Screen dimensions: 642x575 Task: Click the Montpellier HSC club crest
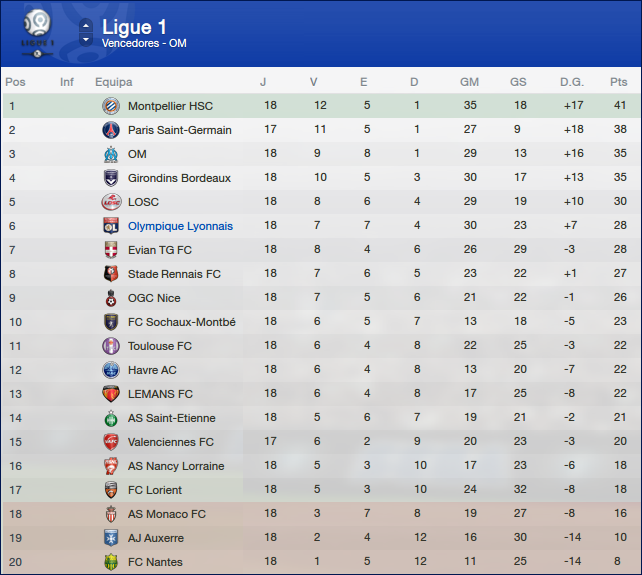110,106
